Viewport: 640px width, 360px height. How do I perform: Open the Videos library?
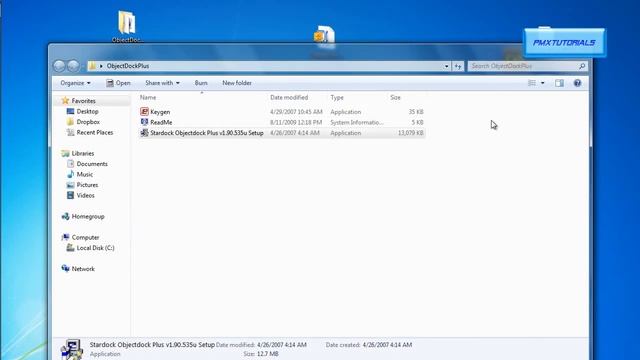click(x=85, y=196)
